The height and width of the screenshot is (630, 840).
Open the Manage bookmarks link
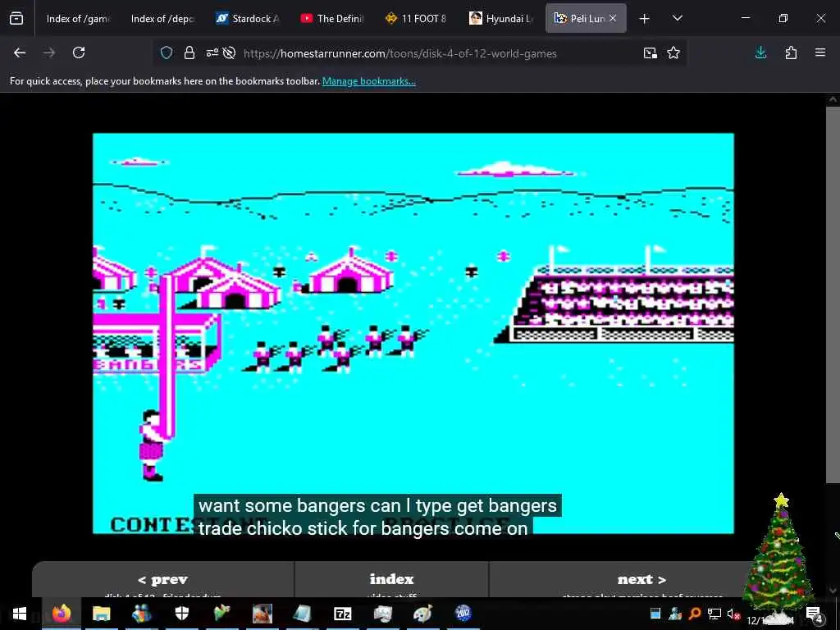click(368, 81)
